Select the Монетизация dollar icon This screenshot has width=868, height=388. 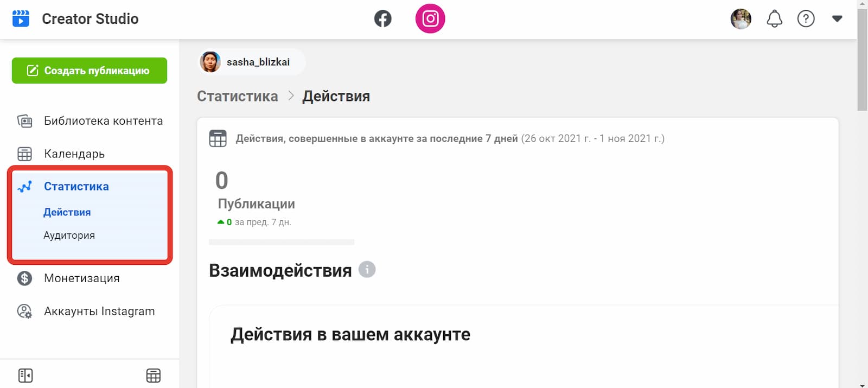(x=24, y=278)
